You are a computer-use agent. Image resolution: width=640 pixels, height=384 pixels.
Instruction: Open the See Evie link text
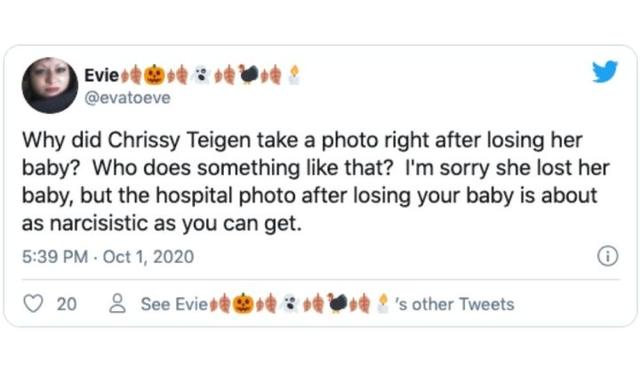[174, 304]
